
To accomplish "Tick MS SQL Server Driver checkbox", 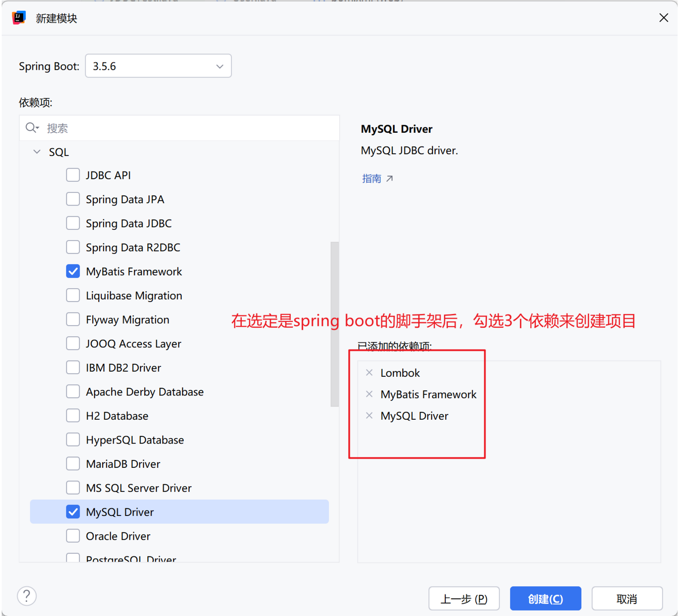I will [73, 488].
